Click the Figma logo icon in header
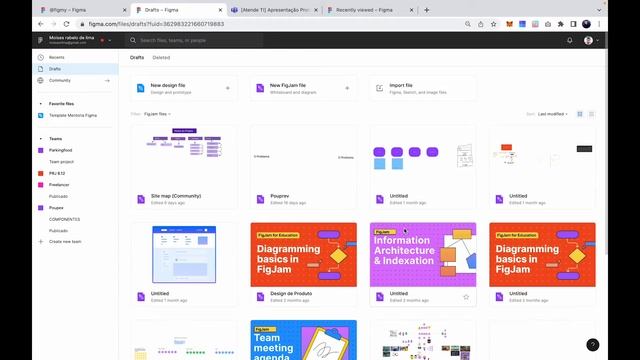 coord(40,40)
